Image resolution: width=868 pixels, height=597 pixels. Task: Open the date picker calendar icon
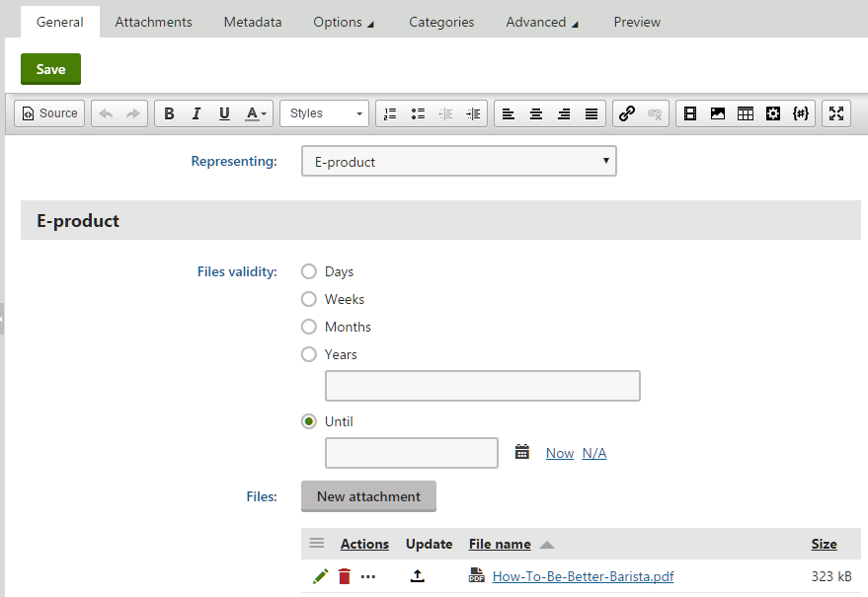click(522, 452)
